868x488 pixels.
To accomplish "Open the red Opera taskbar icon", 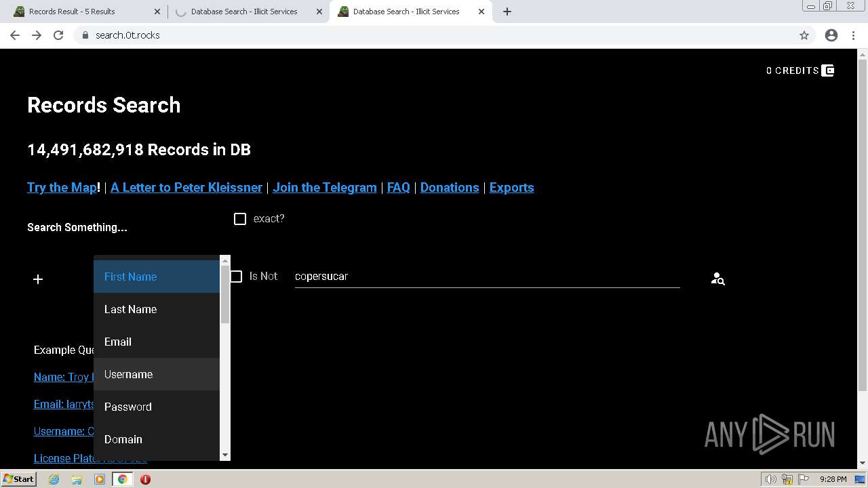I will click(145, 479).
